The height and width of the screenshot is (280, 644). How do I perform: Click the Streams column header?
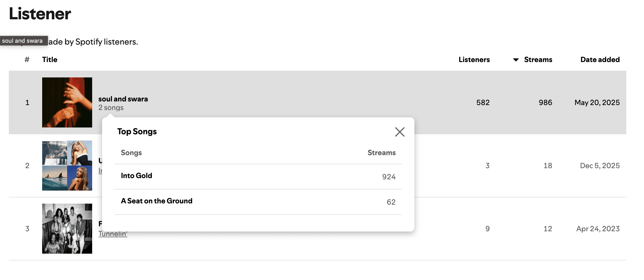pos(538,60)
